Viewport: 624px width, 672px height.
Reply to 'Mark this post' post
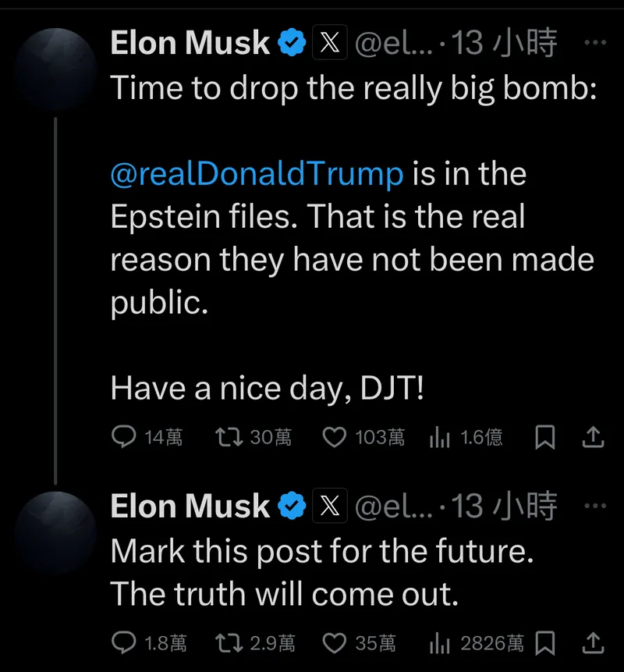pyautogui.click(x=124, y=643)
